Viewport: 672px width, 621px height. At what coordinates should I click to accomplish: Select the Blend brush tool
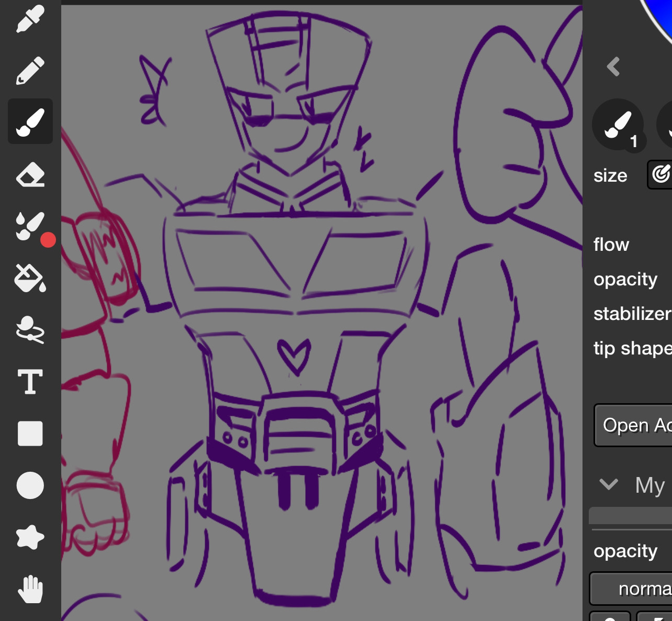click(30, 226)
